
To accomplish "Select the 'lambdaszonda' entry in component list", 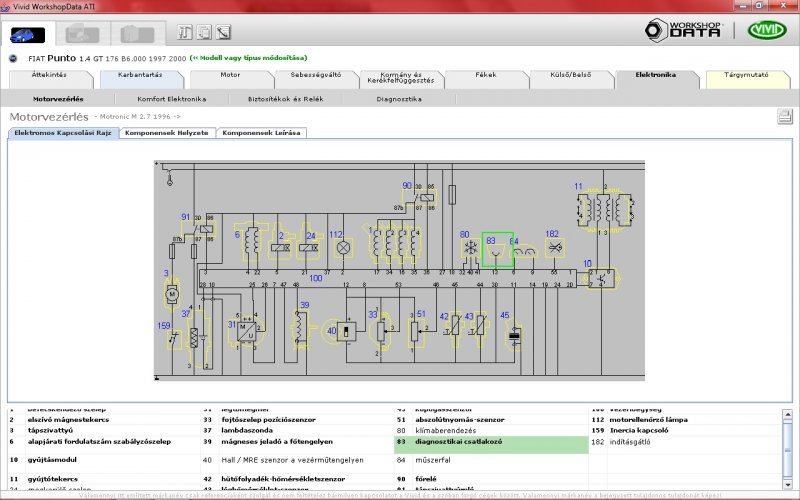I will 247,431.
